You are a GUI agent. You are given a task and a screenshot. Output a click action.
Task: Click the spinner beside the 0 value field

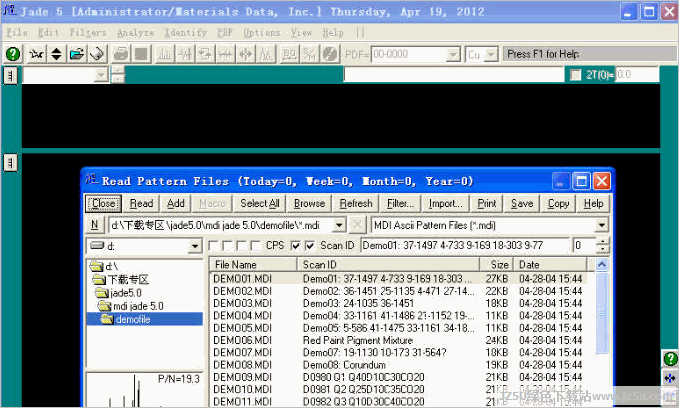click(x=602, y=246)
